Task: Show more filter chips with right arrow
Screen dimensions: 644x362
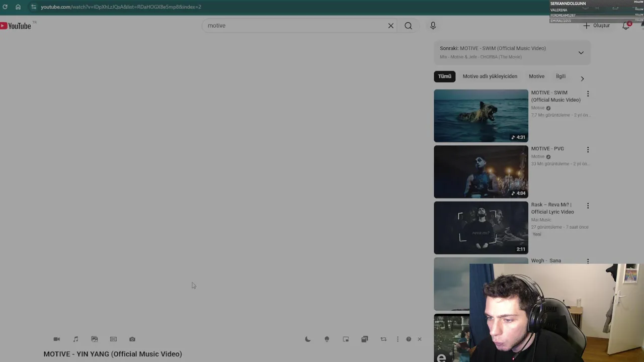Action: pos(582,78)
